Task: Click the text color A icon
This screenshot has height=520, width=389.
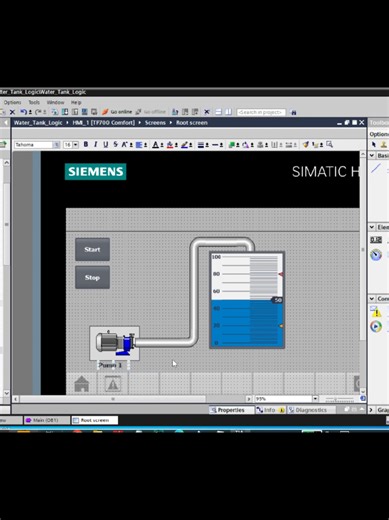Action: click(x=155, y=145)
